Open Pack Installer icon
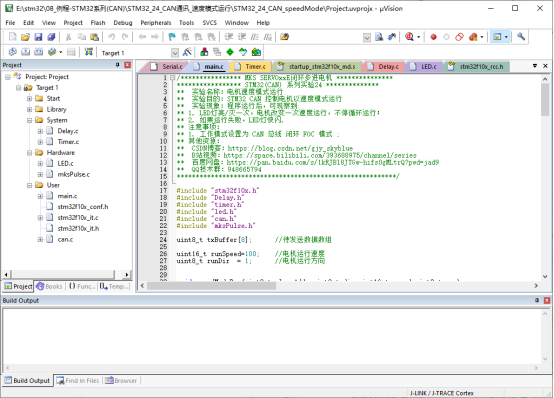The image size is (554, 398). (256, 52)
